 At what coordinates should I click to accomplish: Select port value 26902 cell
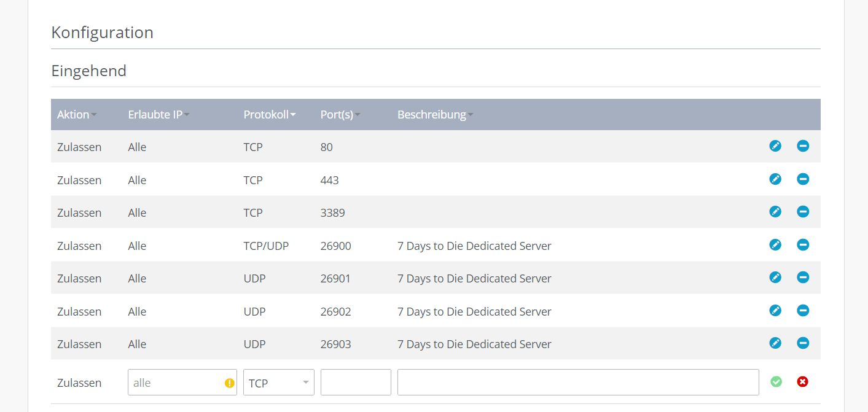[336, 312]
